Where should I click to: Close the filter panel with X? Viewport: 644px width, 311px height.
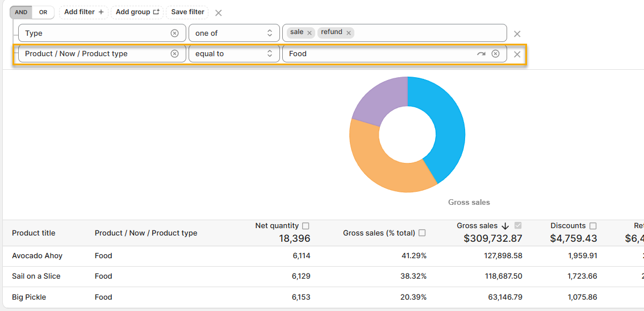[219, 12]
